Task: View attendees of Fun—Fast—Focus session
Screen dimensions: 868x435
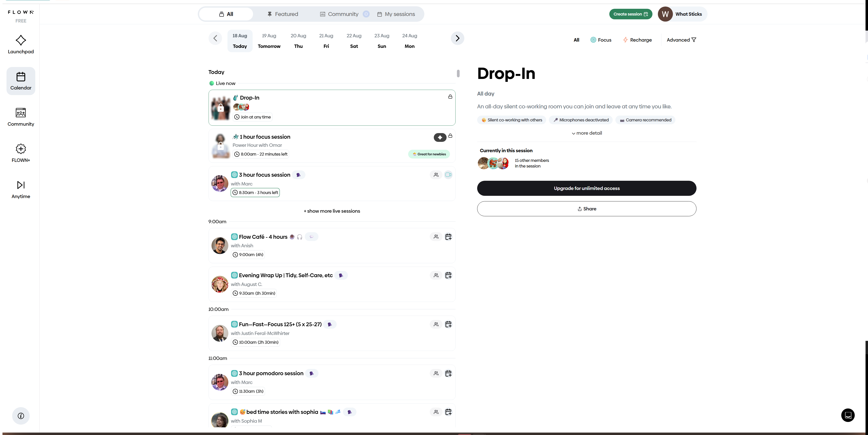Action: click(436, 324)
